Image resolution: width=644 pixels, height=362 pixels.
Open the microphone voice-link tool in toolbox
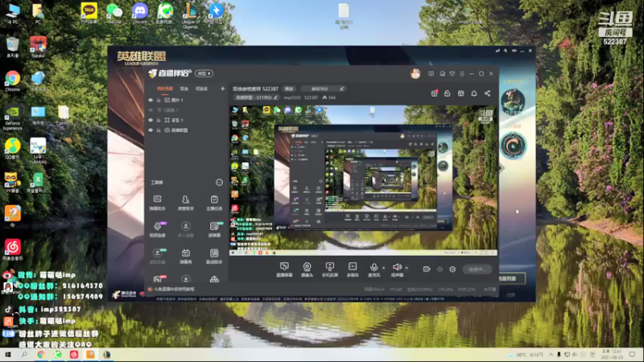[x=157, y=229]
